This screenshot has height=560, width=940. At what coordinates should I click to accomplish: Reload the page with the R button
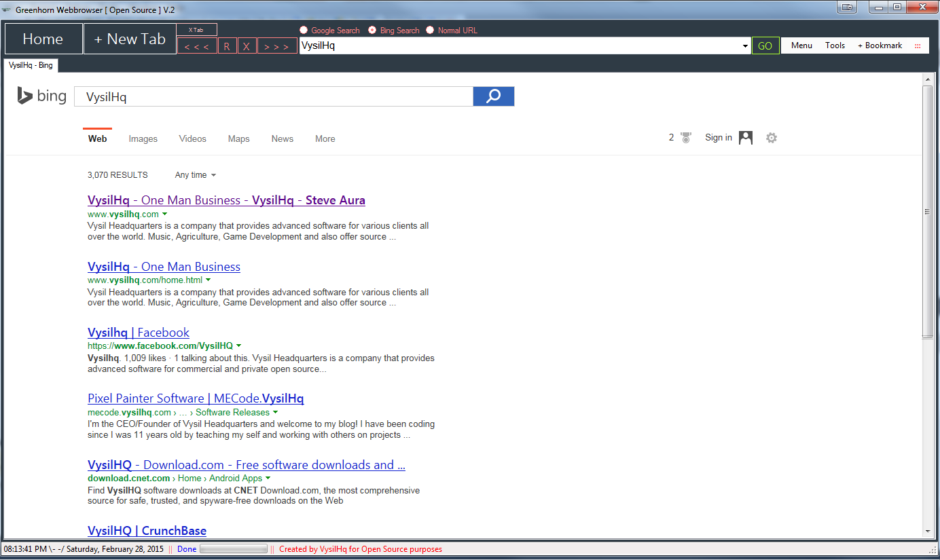tap(227, 45)
